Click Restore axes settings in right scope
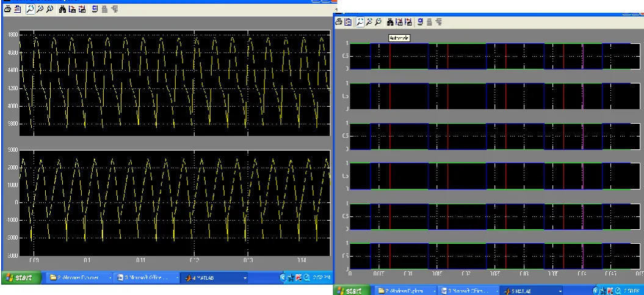The height and width of the screenshot is (295, 644). pos(408,22)
